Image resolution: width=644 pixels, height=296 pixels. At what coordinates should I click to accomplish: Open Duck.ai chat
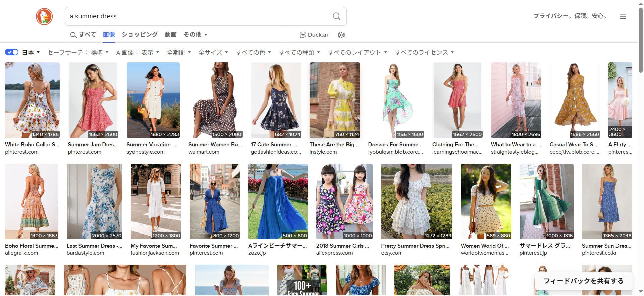tap(314, 35)
